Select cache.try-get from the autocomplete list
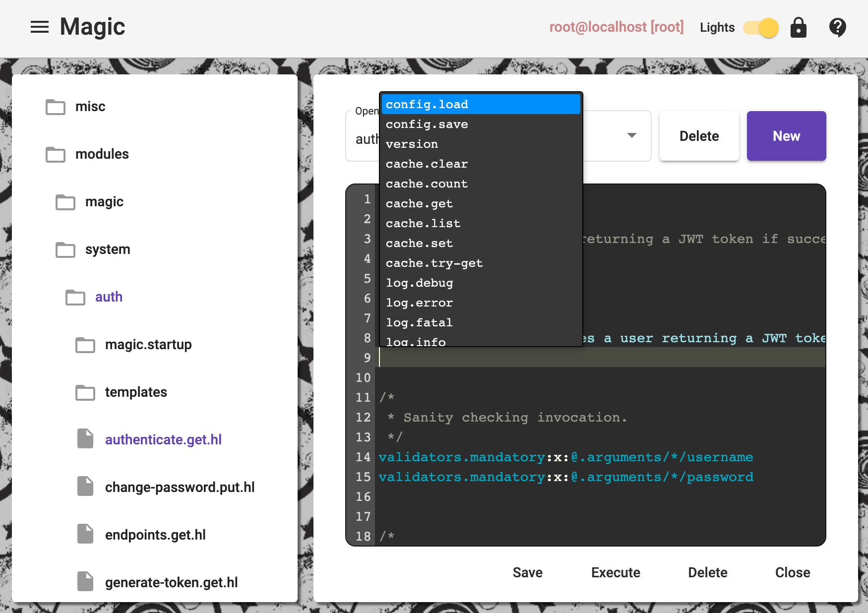The image size is (868, 613). click(434, 263)
